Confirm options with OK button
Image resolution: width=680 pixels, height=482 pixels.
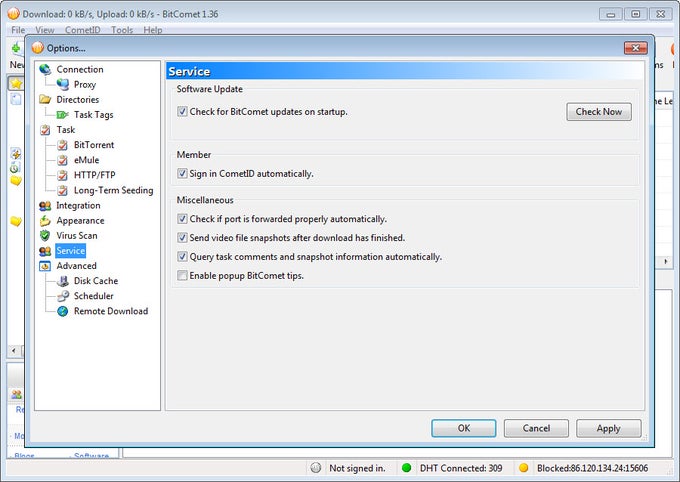(x=464, y=428)
